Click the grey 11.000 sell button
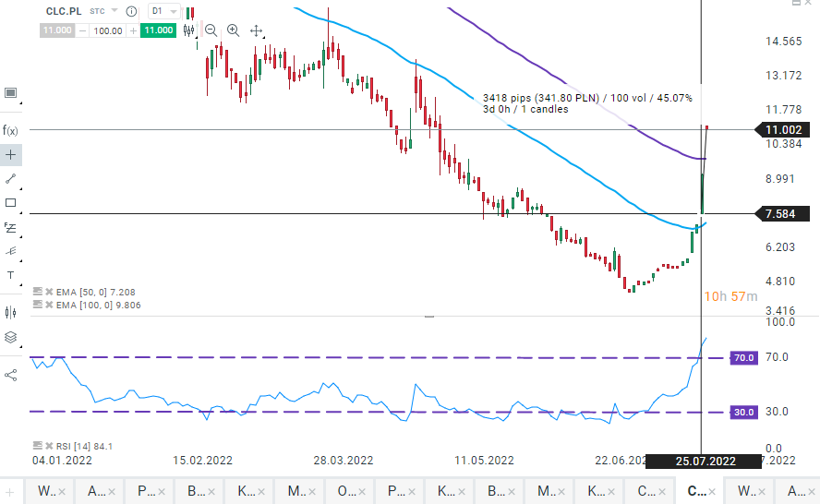This screenshot has width=820, height=504. (57, 30)
